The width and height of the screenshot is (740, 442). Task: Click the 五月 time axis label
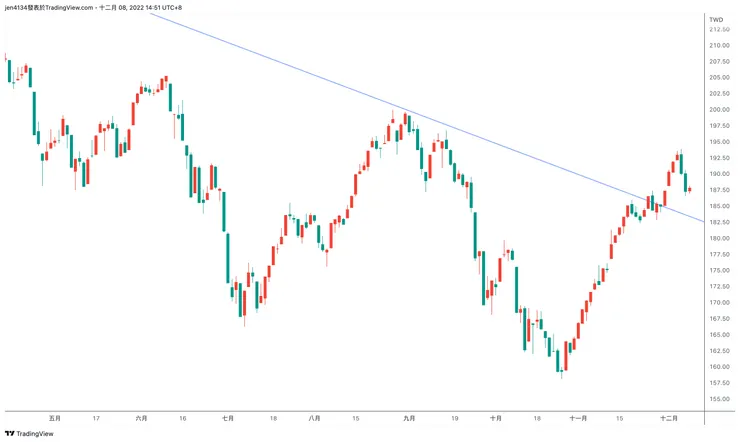click(55, 418)
